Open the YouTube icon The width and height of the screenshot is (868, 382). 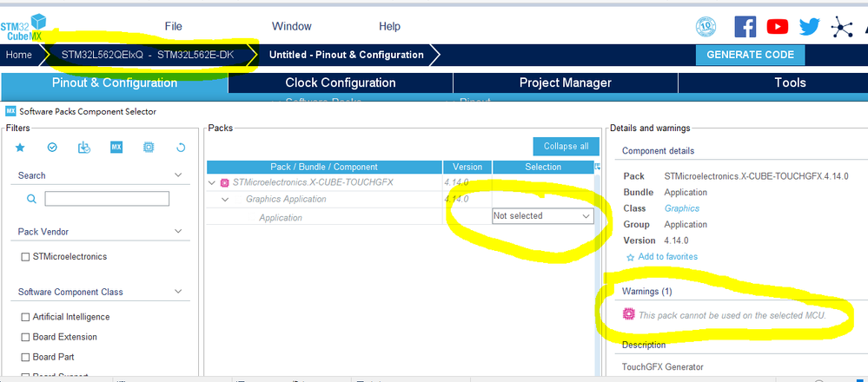point(778,26)
